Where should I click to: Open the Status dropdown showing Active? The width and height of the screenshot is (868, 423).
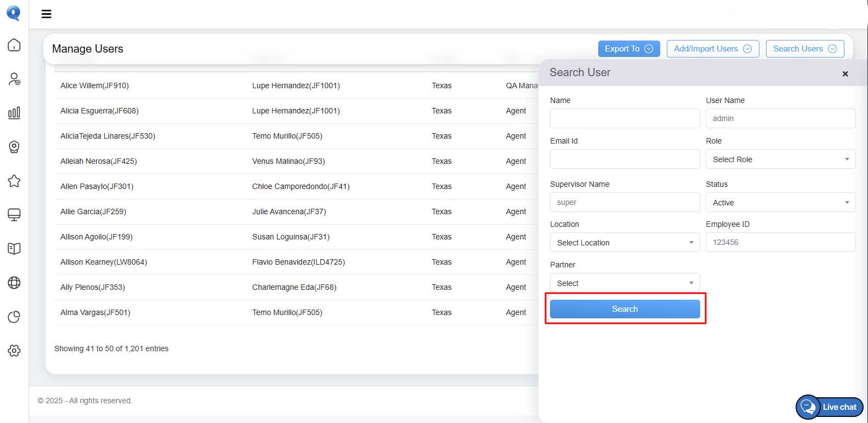(x=780, y=203)
